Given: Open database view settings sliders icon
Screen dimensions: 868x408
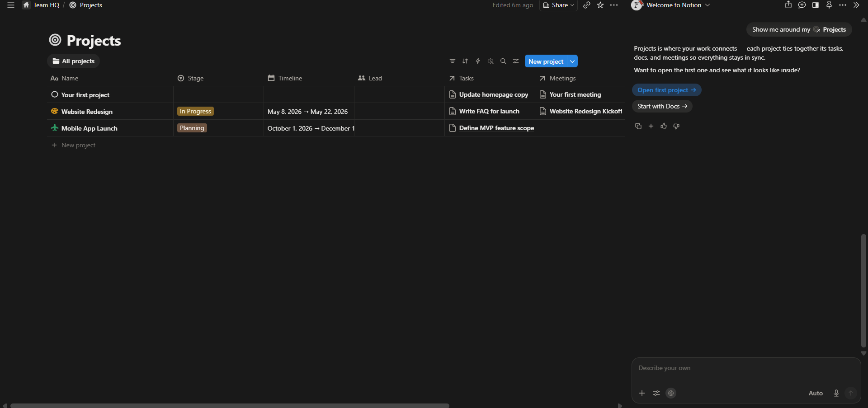Looking at the screenshot, I should click(x=516, y=61).
